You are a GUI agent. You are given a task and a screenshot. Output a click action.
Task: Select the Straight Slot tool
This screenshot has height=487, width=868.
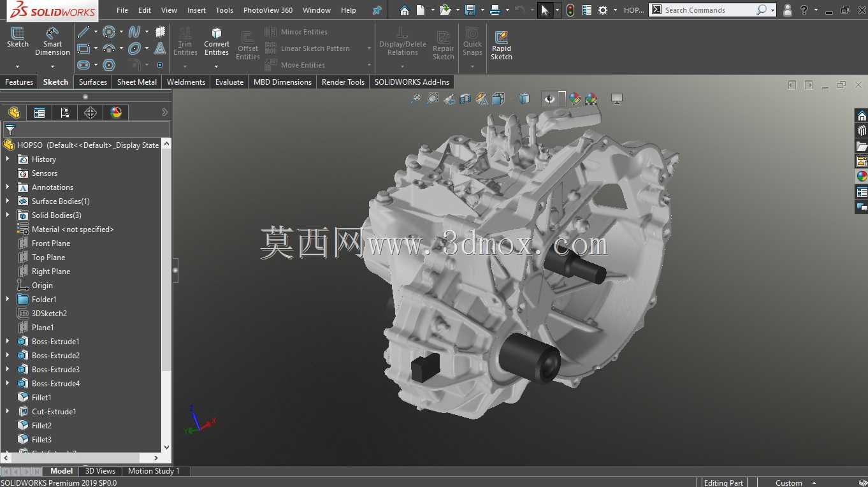(x=83, y=65)
